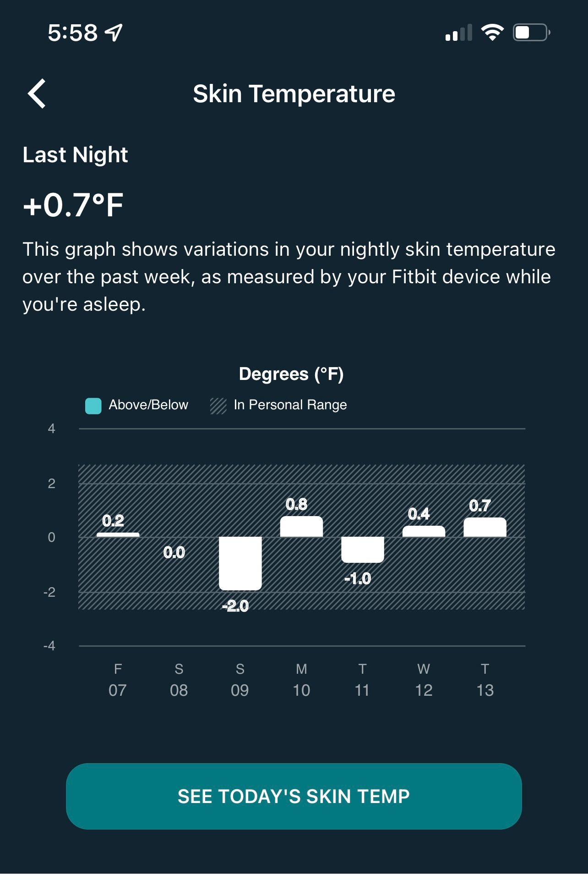Tap the S 08 day label
Viewport: 588px width, 880px height.
pyautogui.click(x=179, y=679)
